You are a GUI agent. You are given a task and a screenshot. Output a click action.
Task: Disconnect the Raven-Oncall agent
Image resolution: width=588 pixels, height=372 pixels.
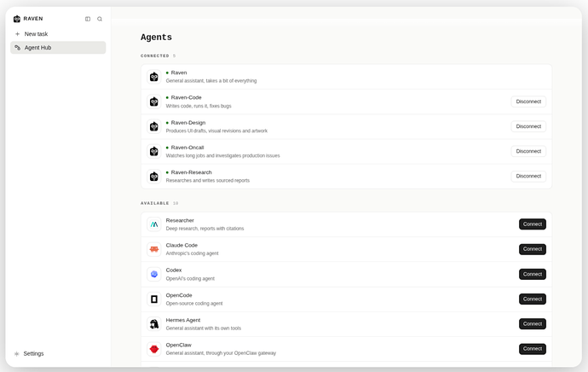(x=528, y=151)
